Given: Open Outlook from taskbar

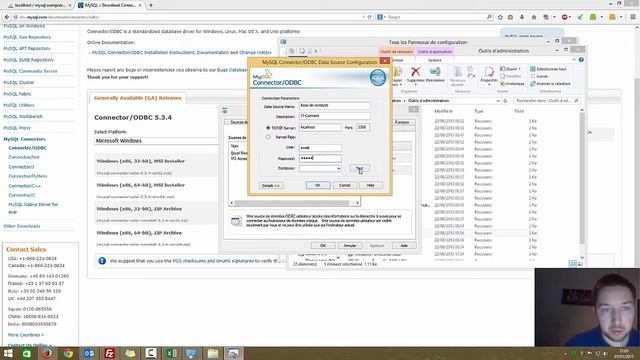Looking at the screenshot, I should pyautogui.click(x=89, y=353).
